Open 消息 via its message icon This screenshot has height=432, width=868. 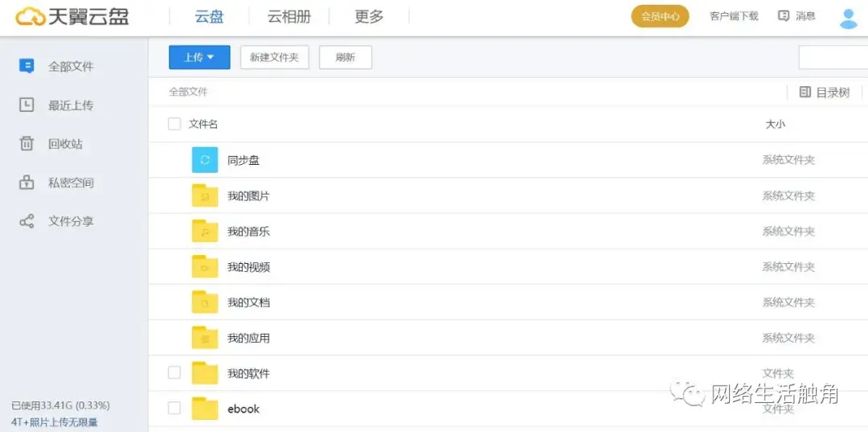click(784, 16)
